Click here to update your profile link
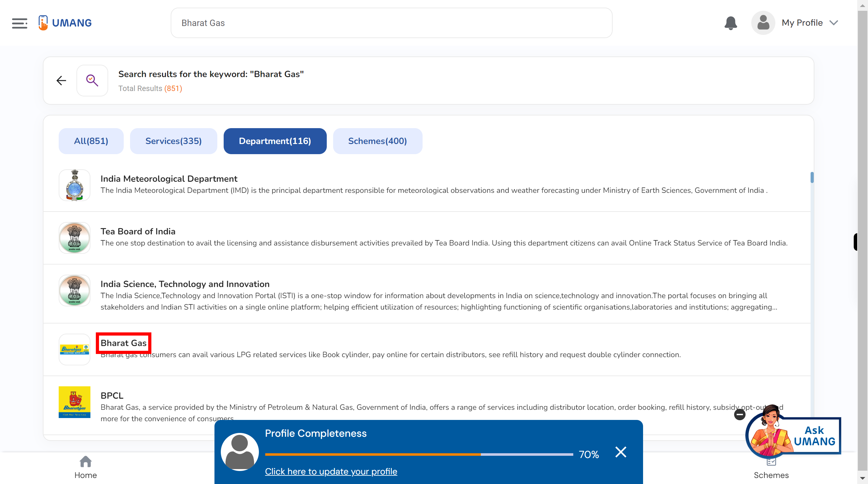Screen dimensions: 868x484 click(331, 471)
